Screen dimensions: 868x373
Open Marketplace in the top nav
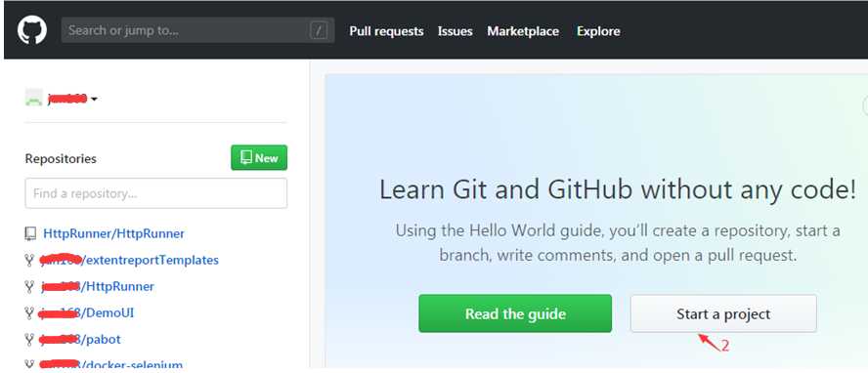523,31
